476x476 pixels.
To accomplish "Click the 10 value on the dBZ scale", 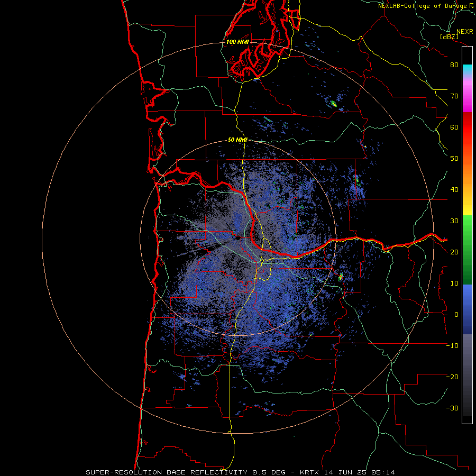I will (x=454, y=283).
